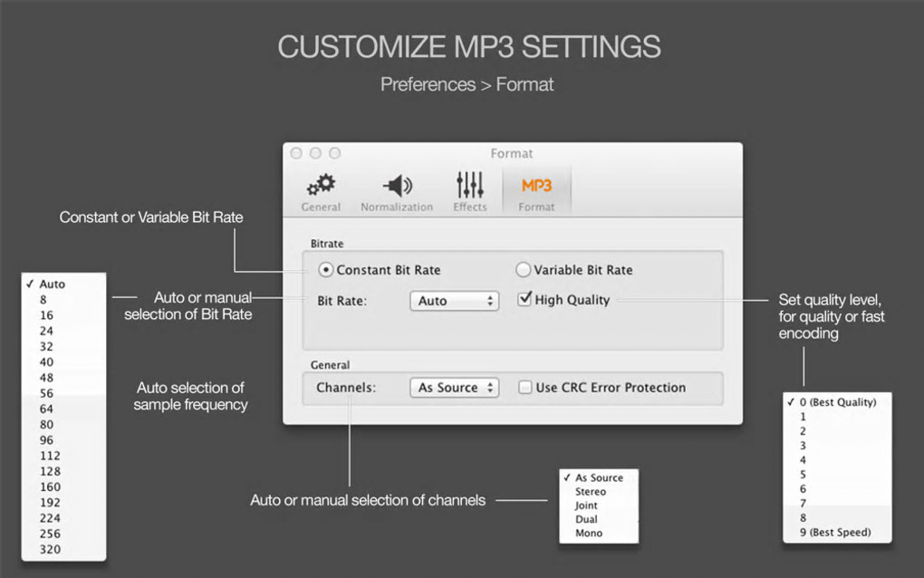Pick 0 (Best Quality) quality level

(x=837, y=402)
